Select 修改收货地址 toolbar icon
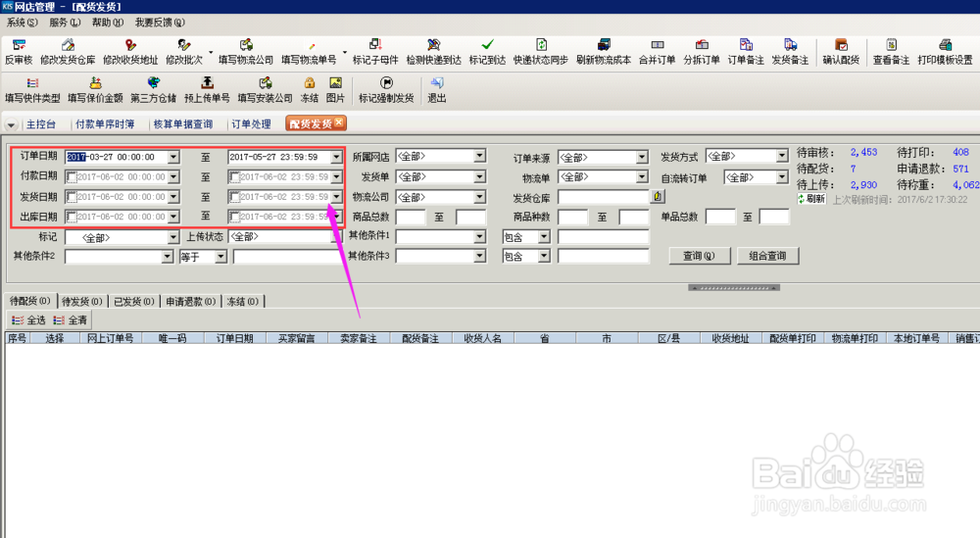 pos(130,52)
